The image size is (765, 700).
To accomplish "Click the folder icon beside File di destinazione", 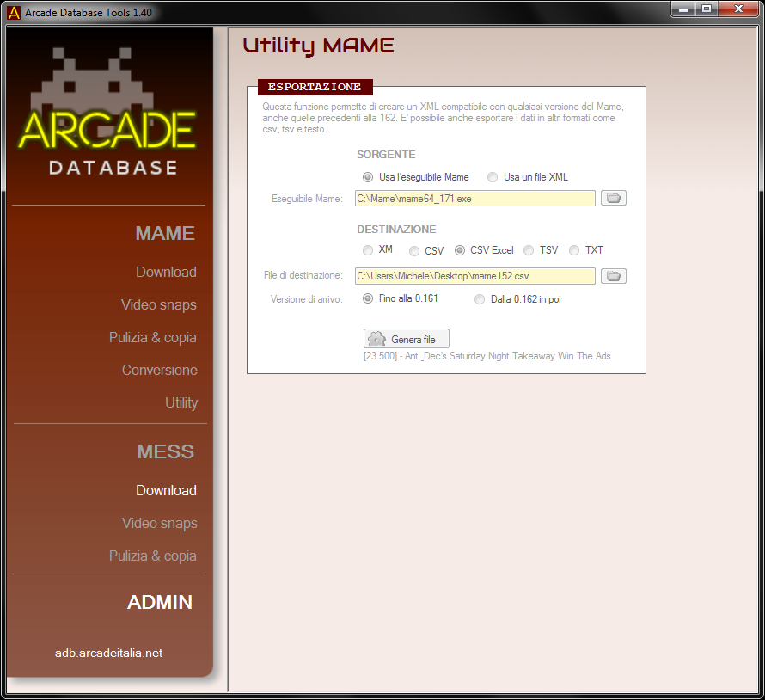I will tap(613, 276).
